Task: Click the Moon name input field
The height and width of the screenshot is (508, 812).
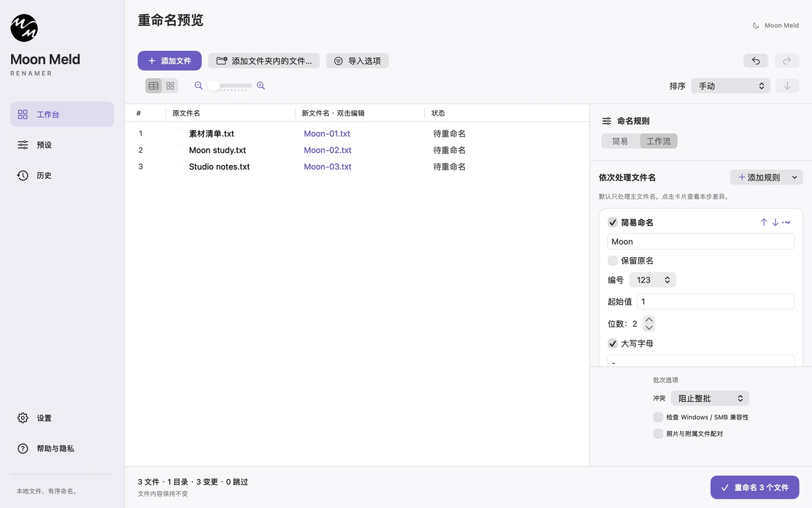Action: (701, 241)
